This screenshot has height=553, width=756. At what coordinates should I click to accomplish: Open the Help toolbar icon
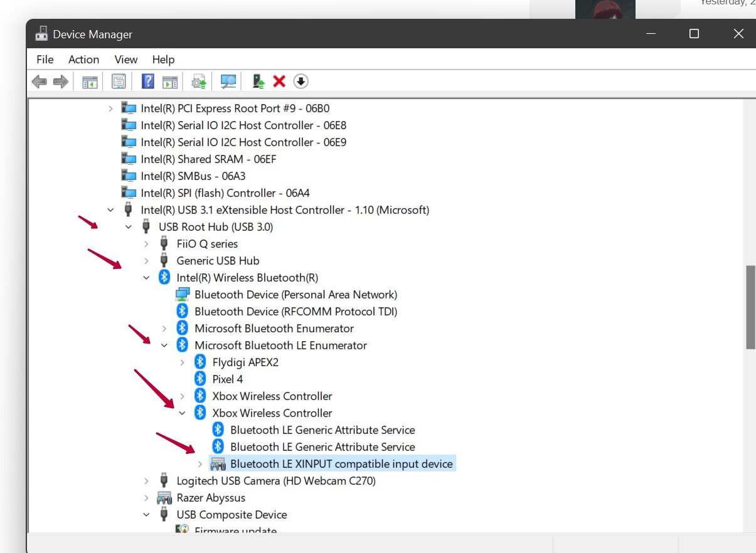pyautogui.click(x=148, y=82)
